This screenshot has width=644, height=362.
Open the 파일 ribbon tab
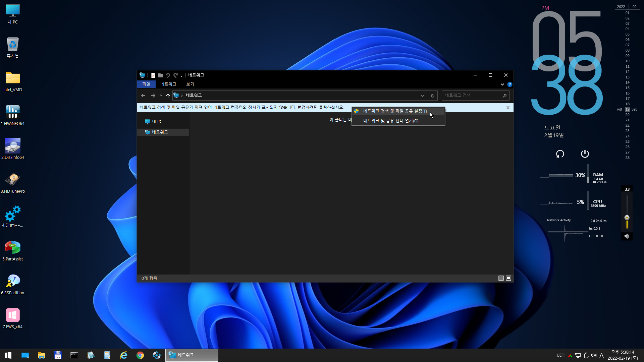(x=146, y=84)
